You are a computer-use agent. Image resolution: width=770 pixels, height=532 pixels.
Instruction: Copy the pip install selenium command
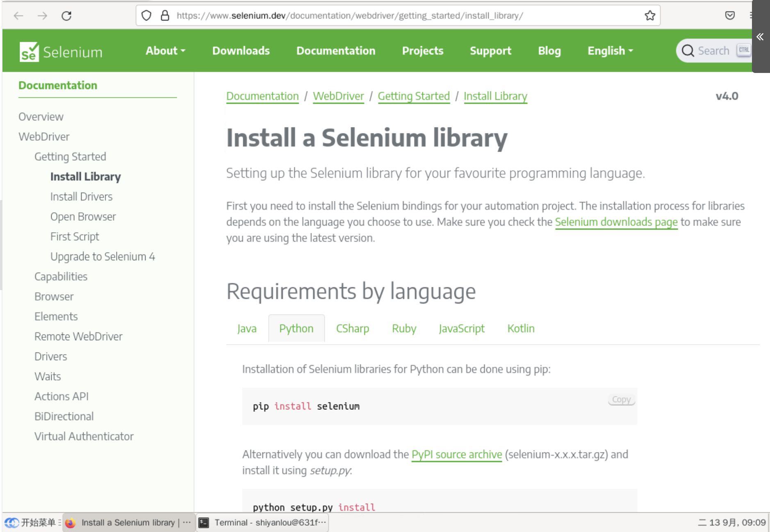(621, 400)
